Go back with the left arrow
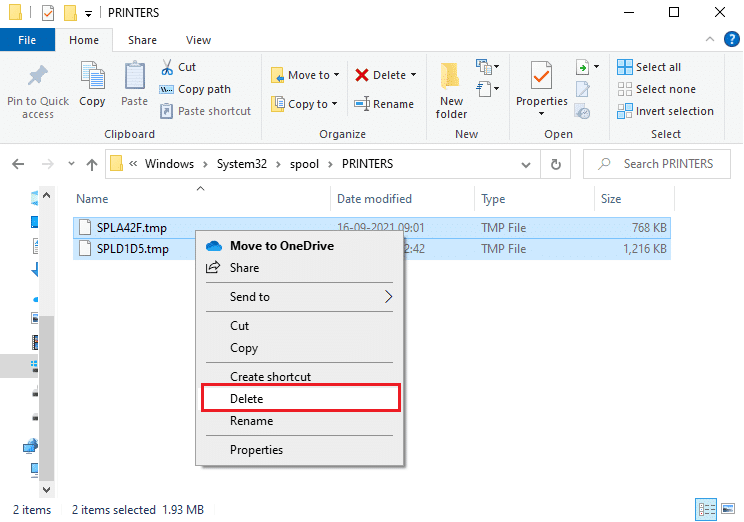This screenshot has width=744, height=522. 18,164
